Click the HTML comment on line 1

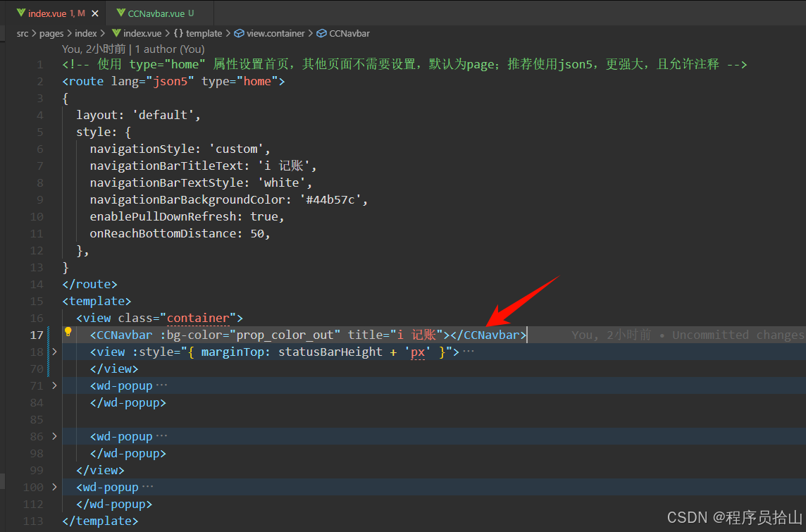coord(404,65)
